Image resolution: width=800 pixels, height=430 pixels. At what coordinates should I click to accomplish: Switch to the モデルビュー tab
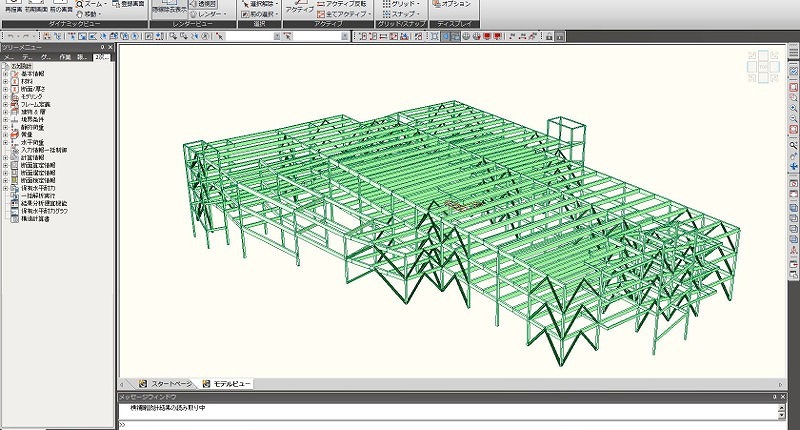pos(228,384)
